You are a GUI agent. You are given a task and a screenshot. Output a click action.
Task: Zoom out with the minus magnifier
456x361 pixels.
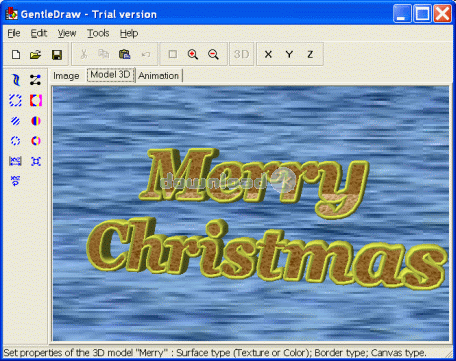[213, 54]
